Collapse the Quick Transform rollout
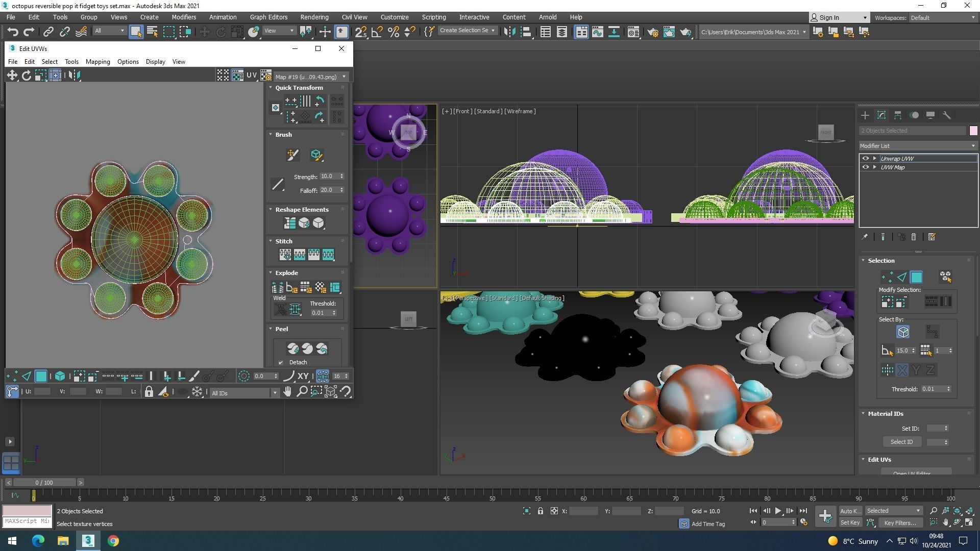Viewport: 980px width, 551px height. 271,88
